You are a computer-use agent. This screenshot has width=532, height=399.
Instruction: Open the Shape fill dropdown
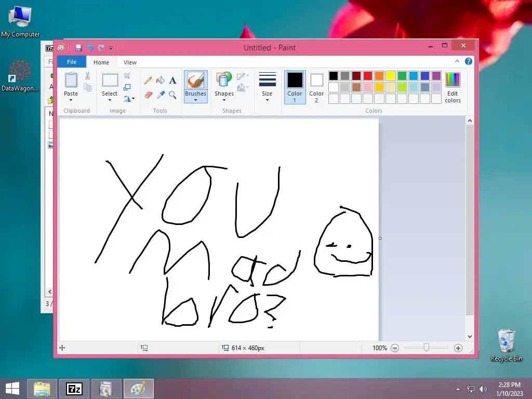[243, 88]
